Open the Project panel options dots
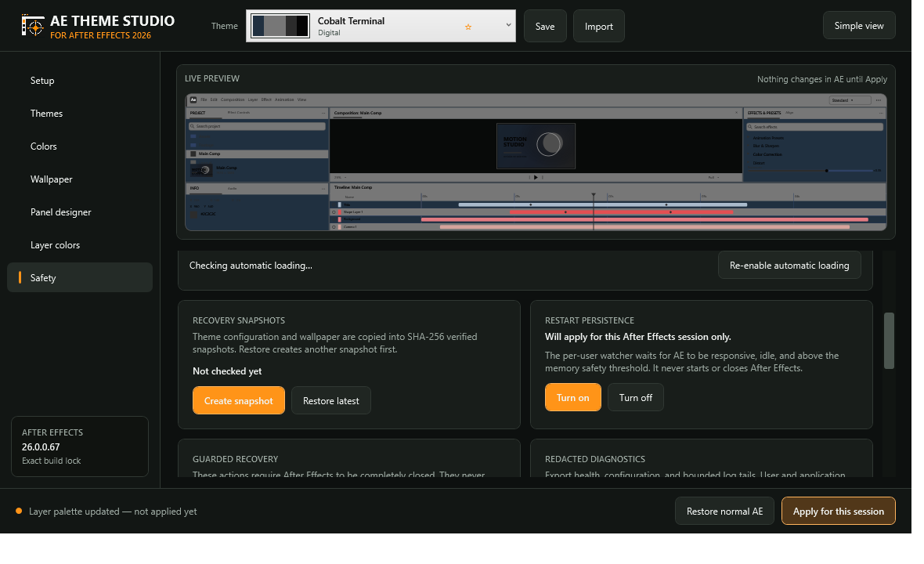Image resolution: width=924 pixels, height=564 pixels. click(x=323, y=113)
